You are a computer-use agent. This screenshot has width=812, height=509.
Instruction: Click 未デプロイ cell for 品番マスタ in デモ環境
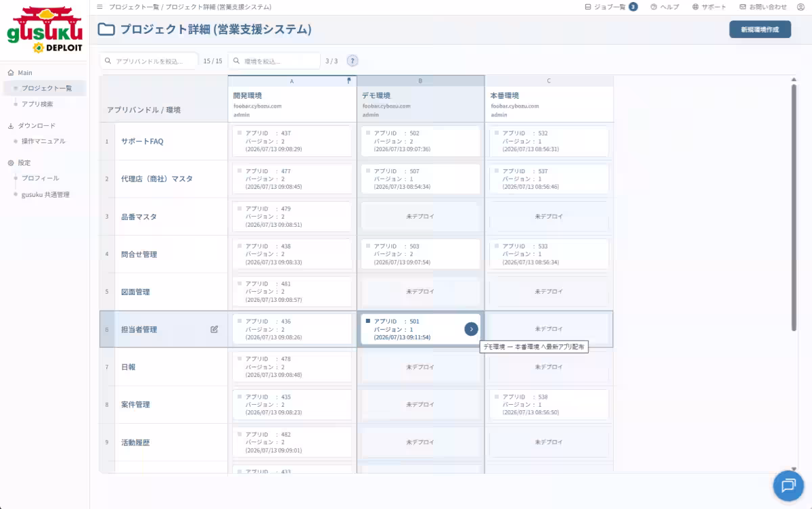pyautogui.click(x=420, y=217)
